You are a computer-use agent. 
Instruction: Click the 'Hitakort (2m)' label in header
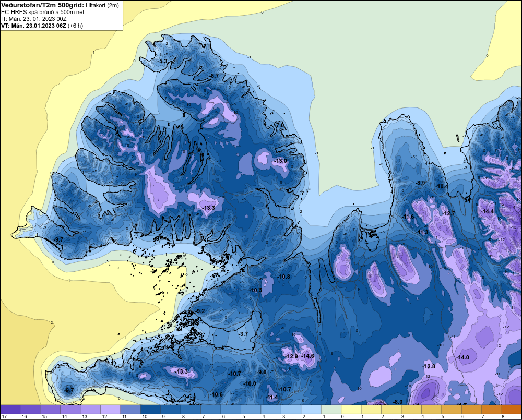(102, 5)
